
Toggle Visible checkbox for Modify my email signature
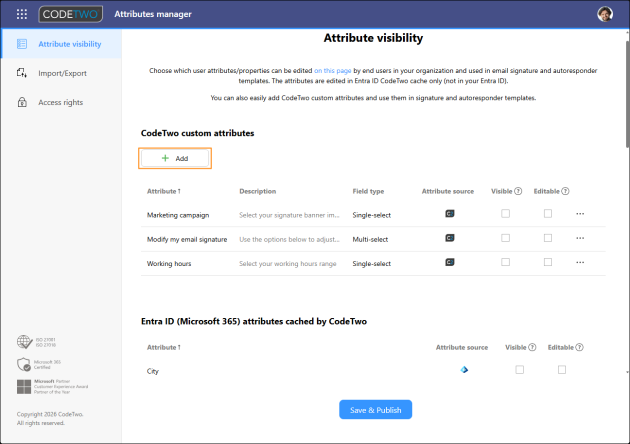(x=505, y=238)
